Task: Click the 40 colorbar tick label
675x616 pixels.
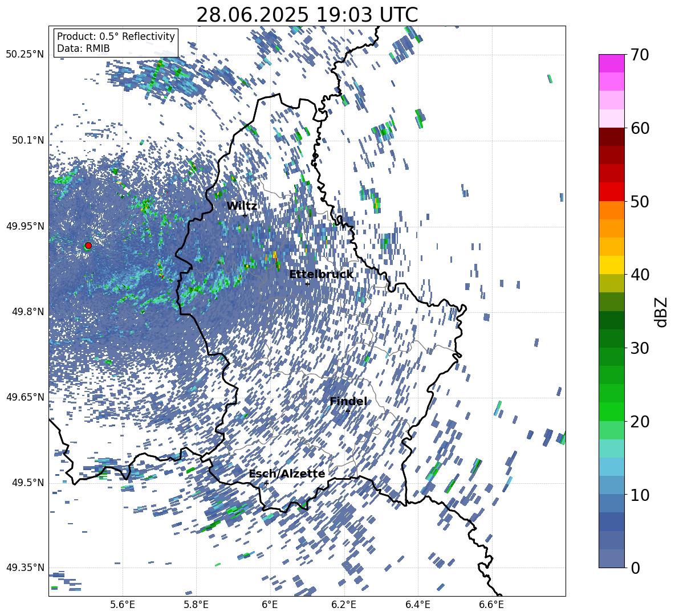Action: pos(640,275)
